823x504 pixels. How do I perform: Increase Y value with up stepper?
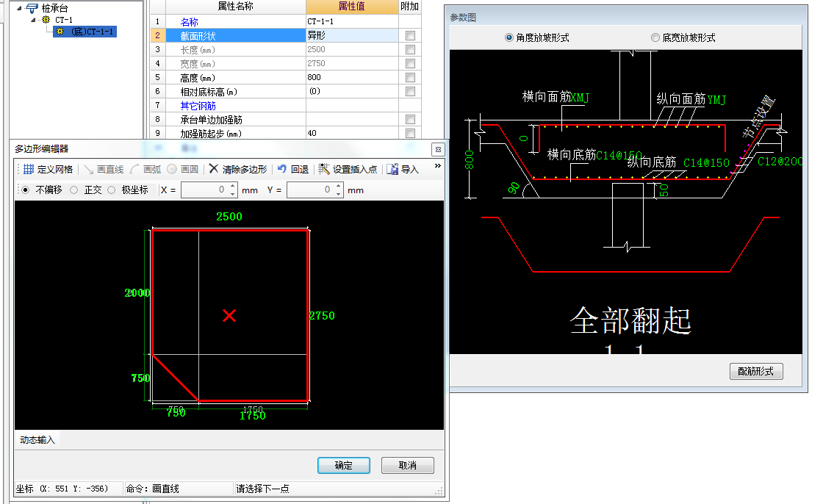click(339, 186)
